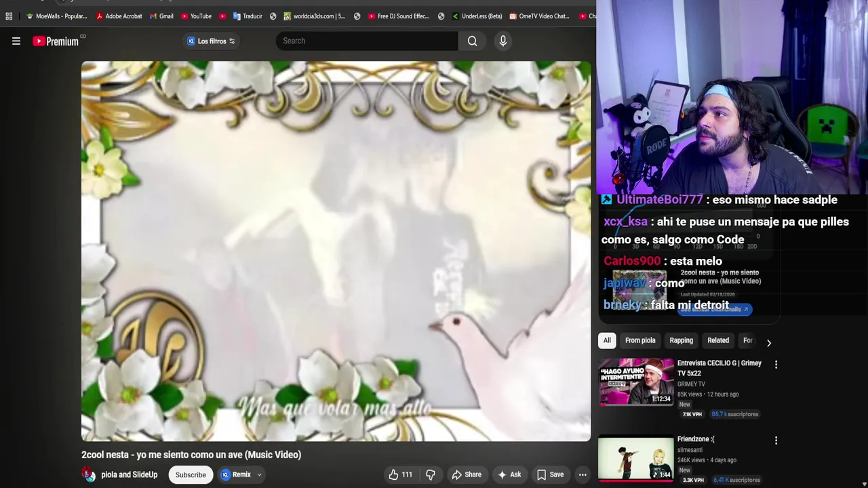Open Entrevista CECILIO G video thumbnail
This screenshot has height=488, width=868.
pyautogui.click(x=636, y=382)
